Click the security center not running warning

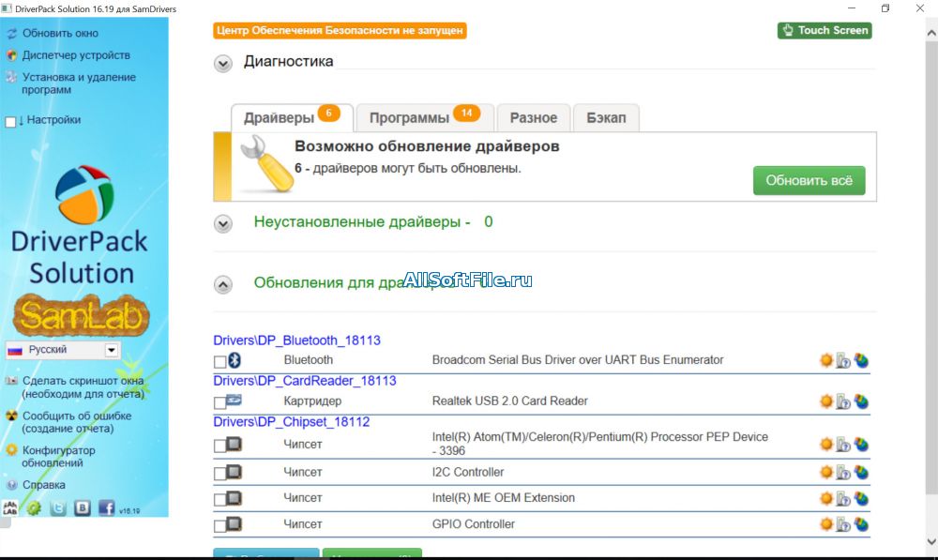(340, 31)
